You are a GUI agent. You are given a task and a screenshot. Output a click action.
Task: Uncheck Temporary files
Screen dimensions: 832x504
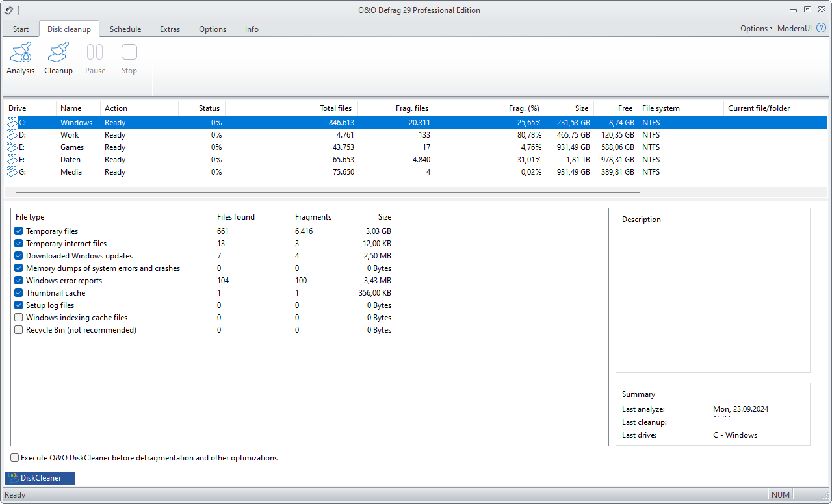click(x=19, y=231)
